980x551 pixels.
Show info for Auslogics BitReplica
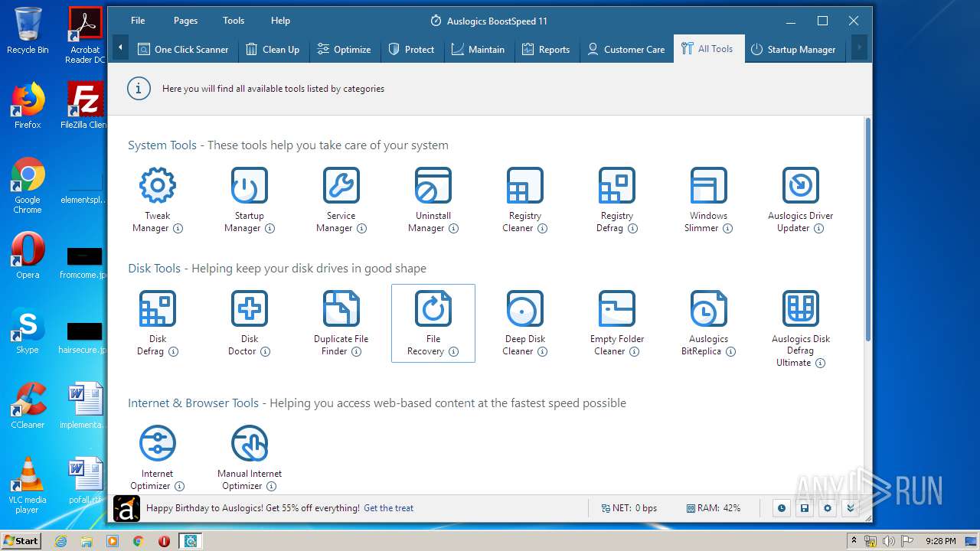(x=730, y=351)
